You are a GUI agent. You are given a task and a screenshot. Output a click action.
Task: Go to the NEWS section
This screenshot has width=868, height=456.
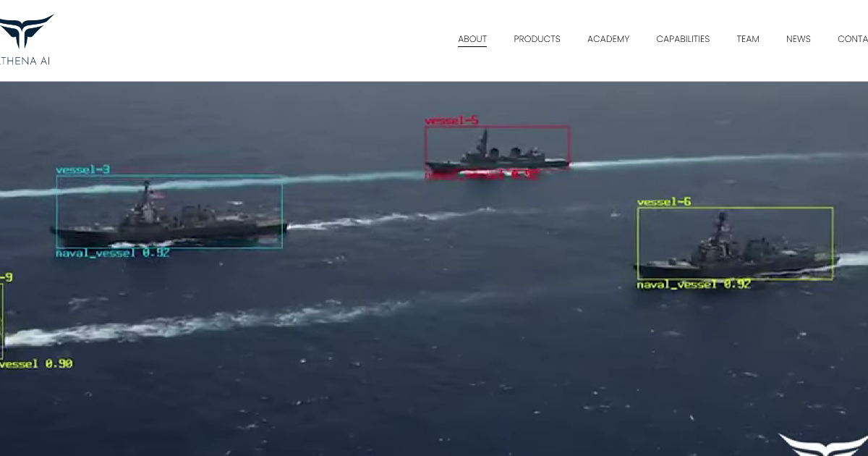pos(799,39)
